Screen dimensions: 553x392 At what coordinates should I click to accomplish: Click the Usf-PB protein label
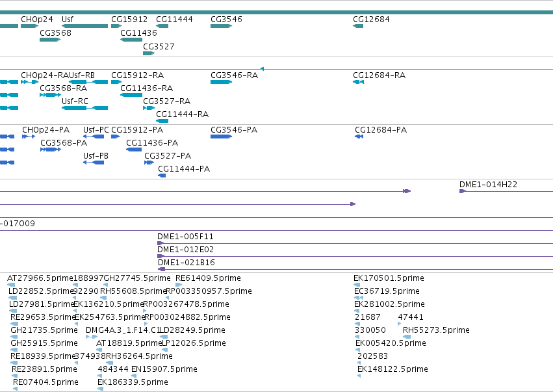[x=96, y=156]
